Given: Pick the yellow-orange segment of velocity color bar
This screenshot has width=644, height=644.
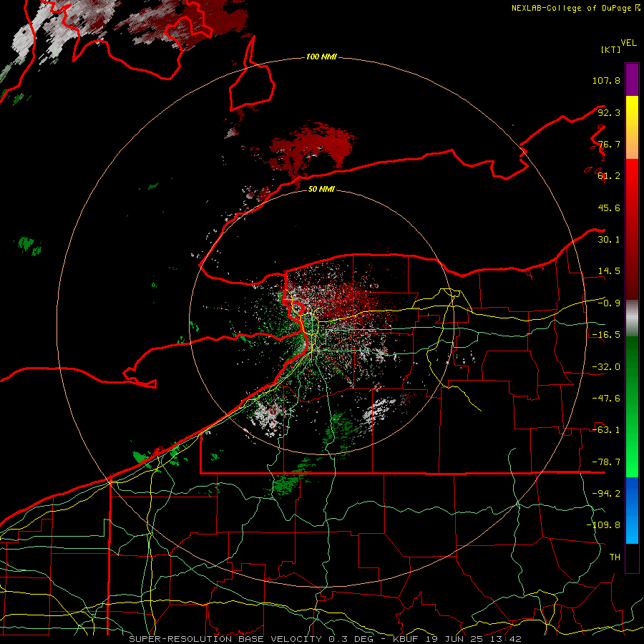Looking at the screenshot, I should pos(632,127).
